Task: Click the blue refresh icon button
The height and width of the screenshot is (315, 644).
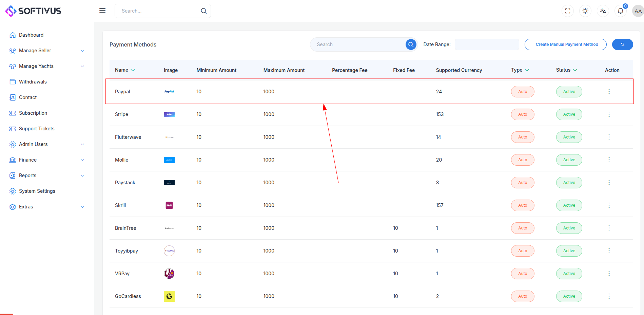Action: [622, 44]
